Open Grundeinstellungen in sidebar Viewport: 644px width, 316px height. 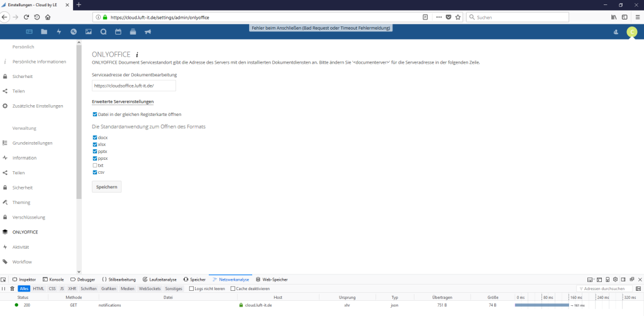pyautogui.click(x=33, y=143)
